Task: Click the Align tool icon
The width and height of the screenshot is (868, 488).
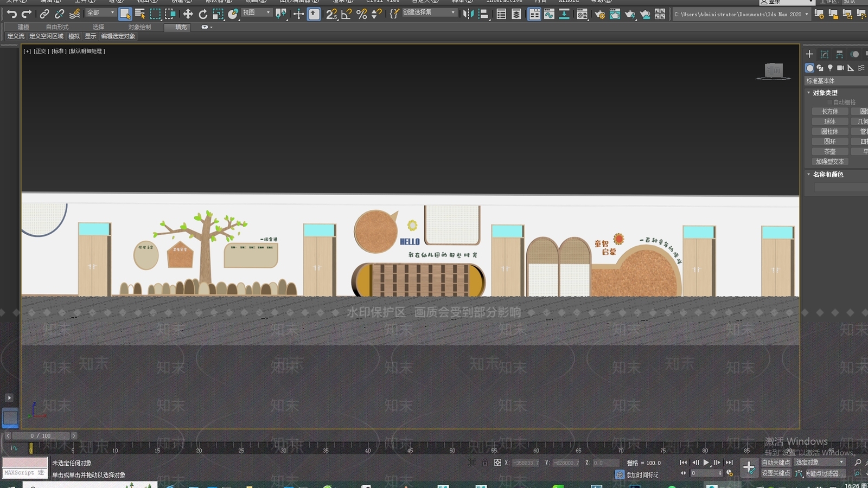Action: pos(483,14)
